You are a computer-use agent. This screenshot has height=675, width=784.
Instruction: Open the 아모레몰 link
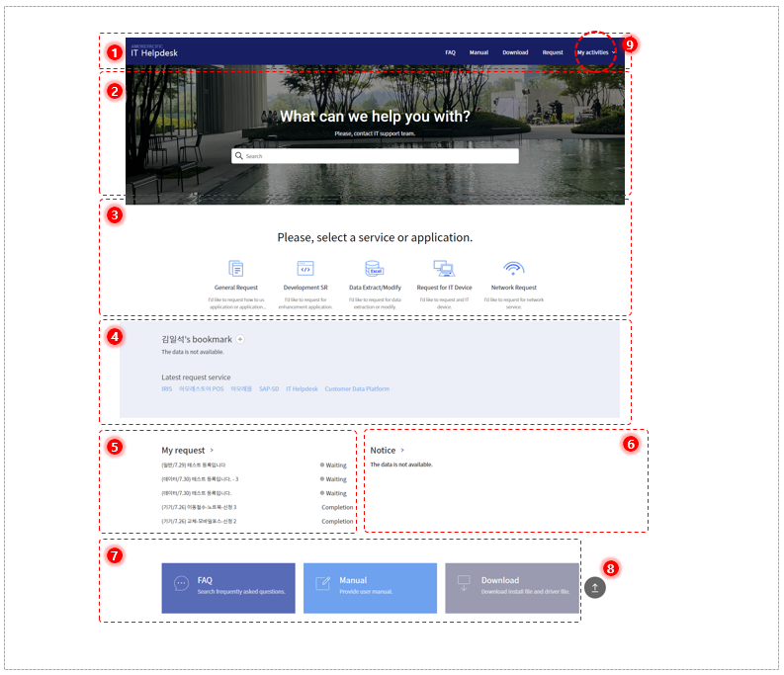click(x=241, y=389)
